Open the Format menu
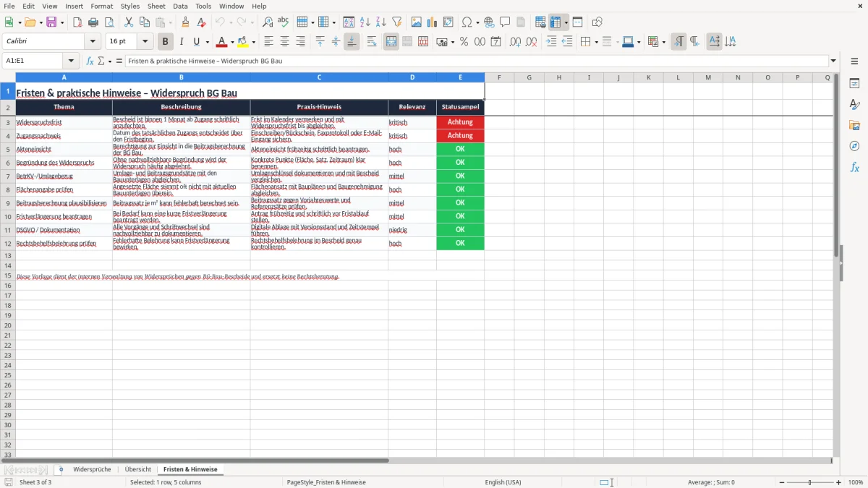The height and width of the screenshot is (488, 868). point(102,6)
